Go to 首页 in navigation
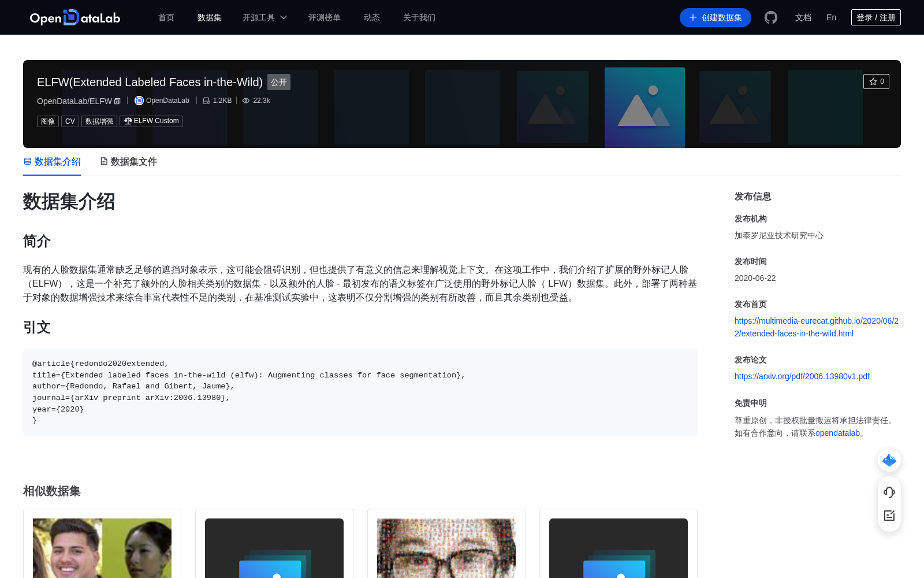This screenshot has width=924, height=578. [x=166, y=17]
